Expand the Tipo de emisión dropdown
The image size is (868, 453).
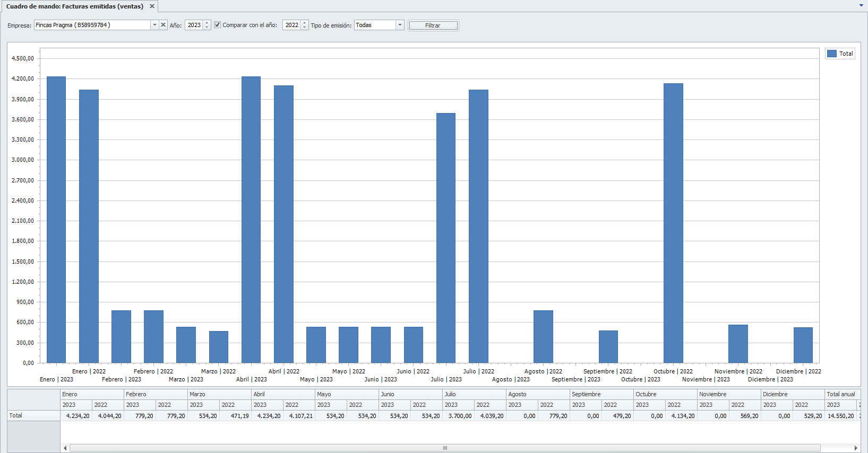click(x=400, y=25)
